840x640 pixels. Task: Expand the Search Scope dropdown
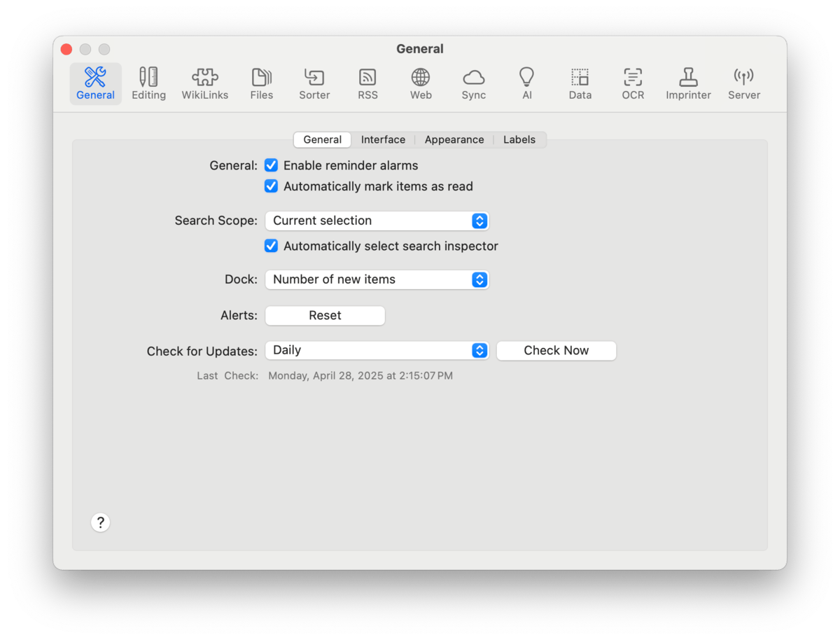click(x=377, y=221)
